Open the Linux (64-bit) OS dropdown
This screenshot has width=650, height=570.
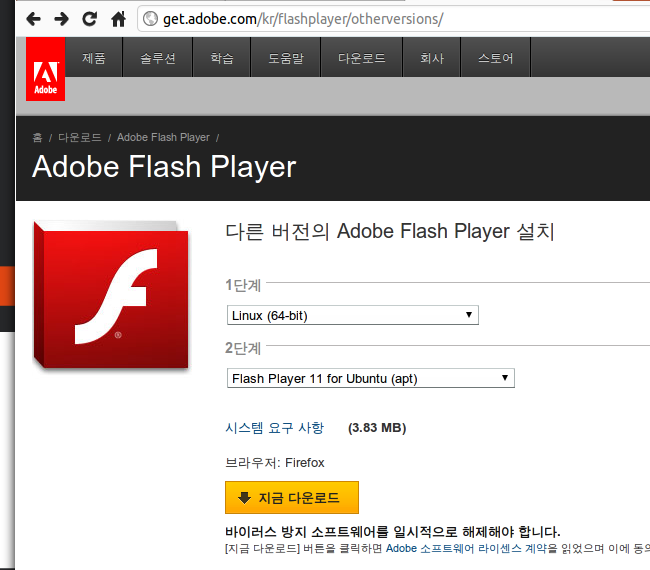tap(353, 315)
